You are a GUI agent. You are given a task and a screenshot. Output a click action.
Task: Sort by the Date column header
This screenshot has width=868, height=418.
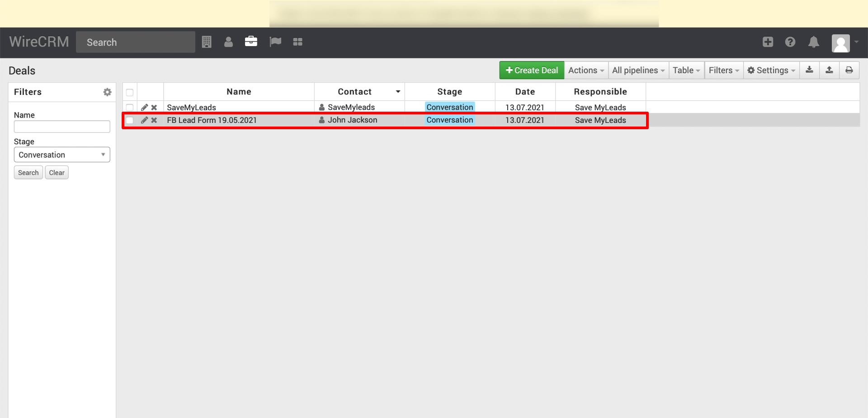point(525,92)
